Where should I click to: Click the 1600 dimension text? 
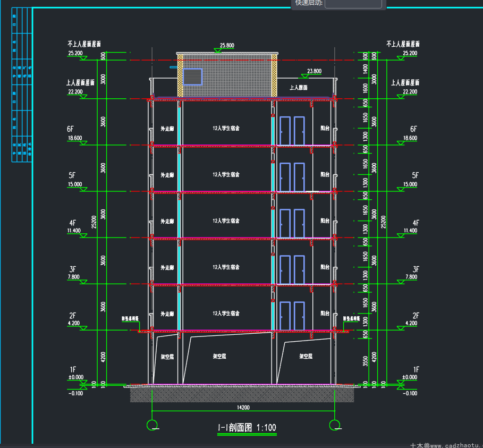(366, 88)
